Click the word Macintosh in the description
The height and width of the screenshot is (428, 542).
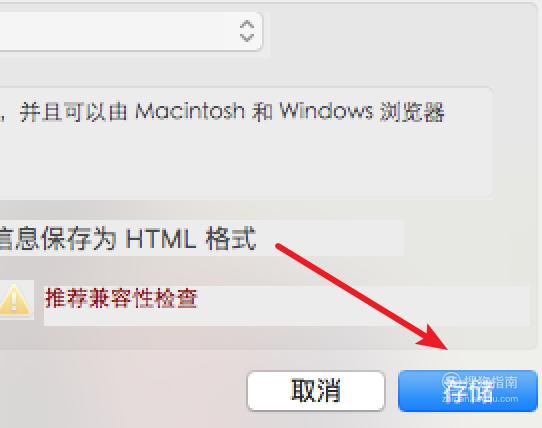190,111
